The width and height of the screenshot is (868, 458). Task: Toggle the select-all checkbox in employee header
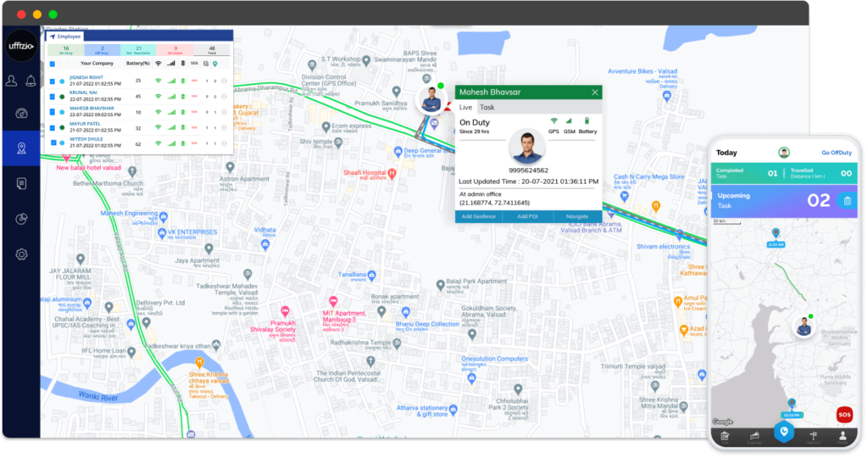tap(53, 64)
